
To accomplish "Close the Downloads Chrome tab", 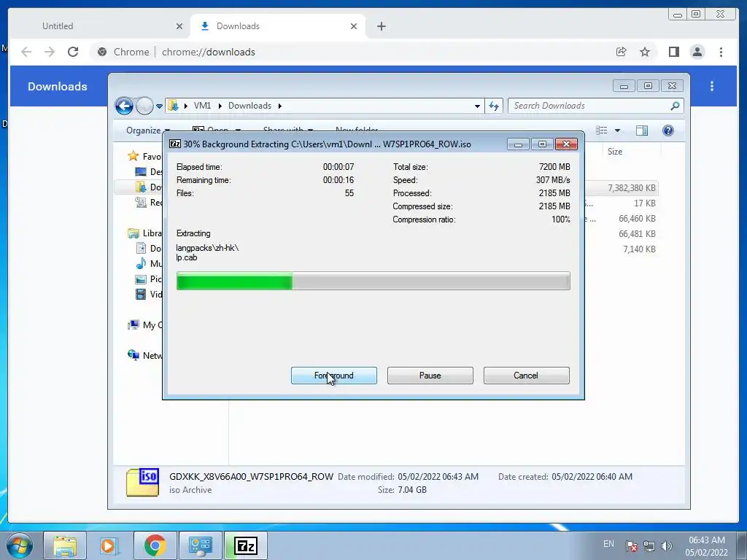I will [x=354, y=26].
